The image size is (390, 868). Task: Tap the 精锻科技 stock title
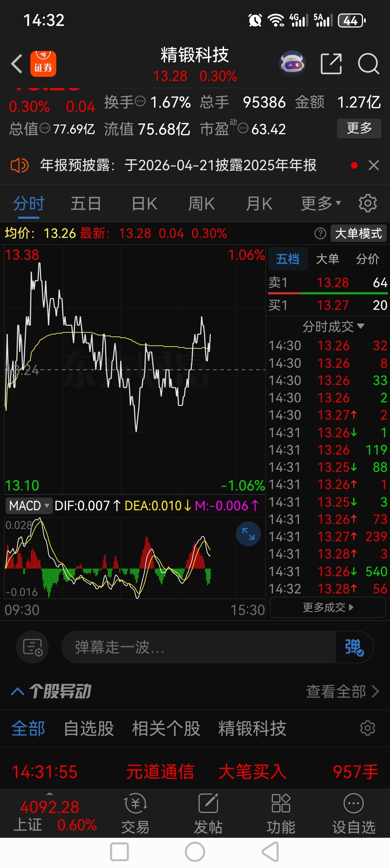195,55
